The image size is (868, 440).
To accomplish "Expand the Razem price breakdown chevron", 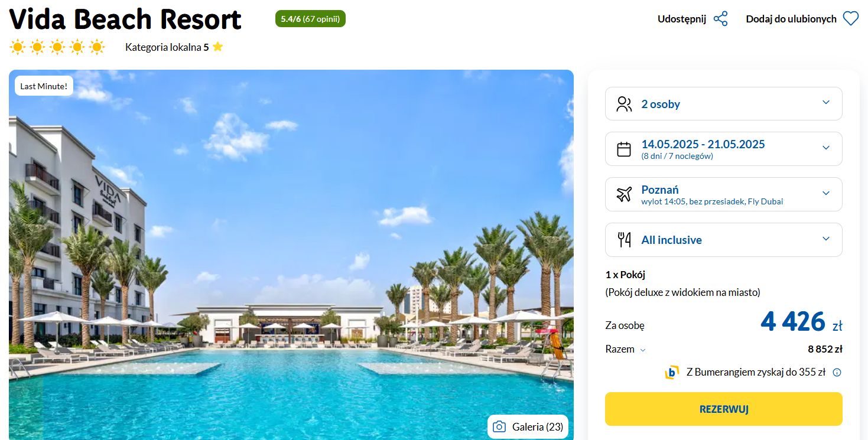I will click(x=643, y=350).
